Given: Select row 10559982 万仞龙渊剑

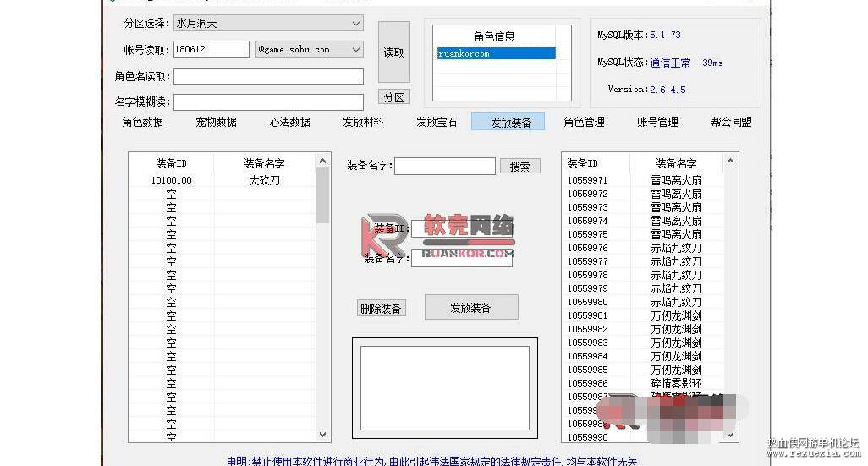Looking at the screenshot, I should pyautogui.click(x=643, y=329).
